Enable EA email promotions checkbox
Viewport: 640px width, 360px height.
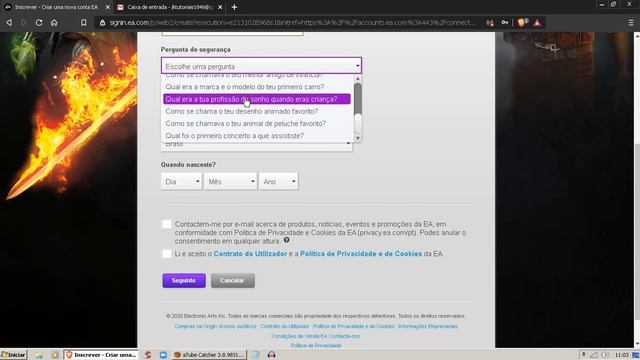167,224
